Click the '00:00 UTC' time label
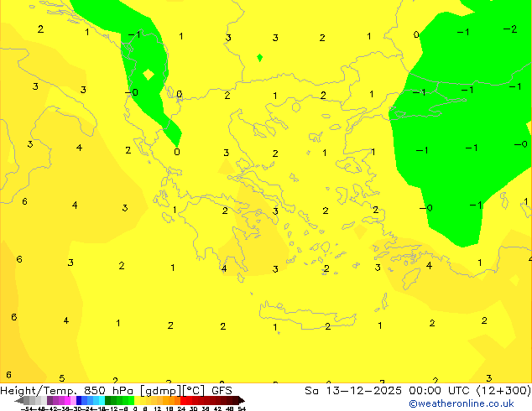This screenshot has width=532, height=411. point(441,391)
